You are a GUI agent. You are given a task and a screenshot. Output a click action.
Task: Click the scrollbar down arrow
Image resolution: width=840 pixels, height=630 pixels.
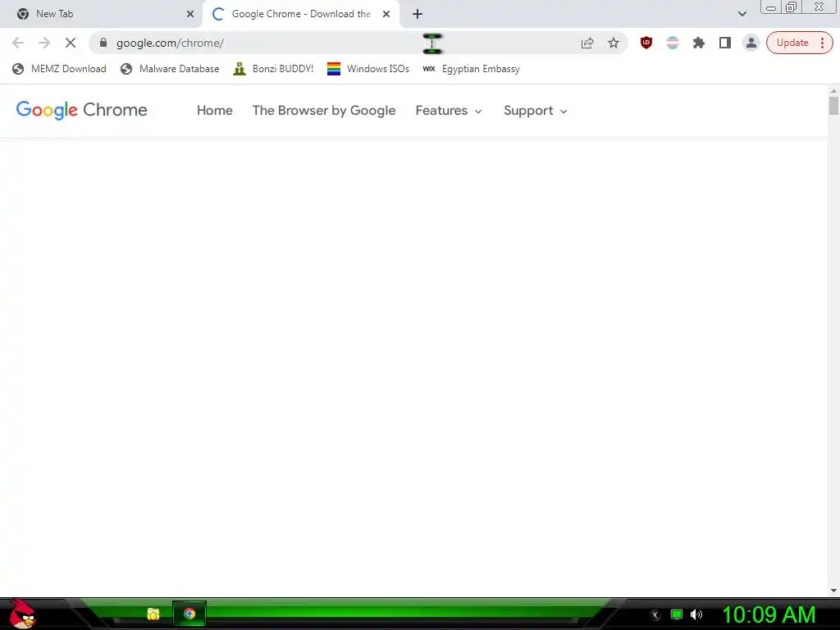pyautogui.click(x=833, y=591)
